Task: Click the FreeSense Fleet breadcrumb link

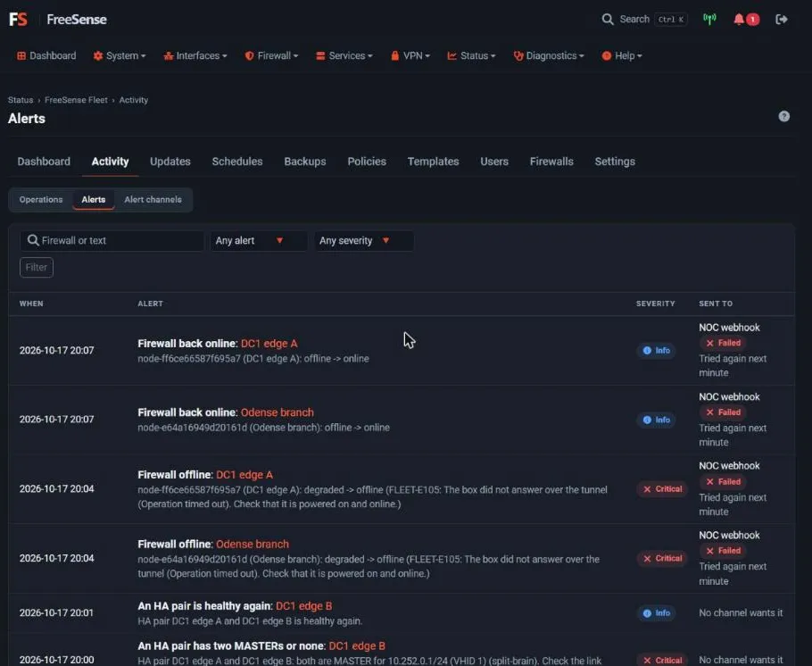Action: point(76,100)
